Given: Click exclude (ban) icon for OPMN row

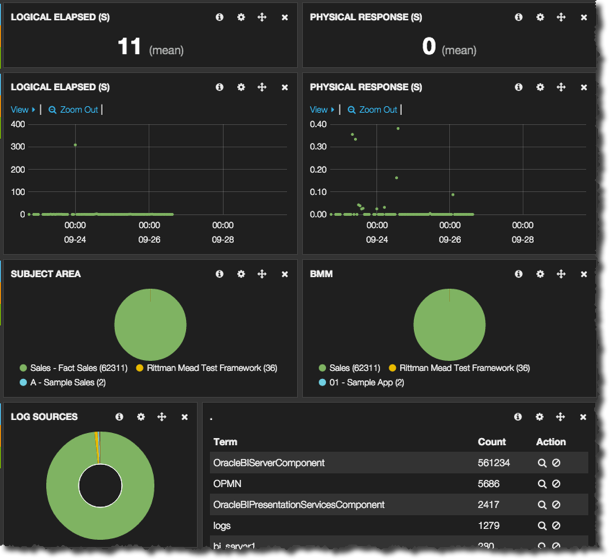Looking at the screenshot, I should tap(556, 484).
